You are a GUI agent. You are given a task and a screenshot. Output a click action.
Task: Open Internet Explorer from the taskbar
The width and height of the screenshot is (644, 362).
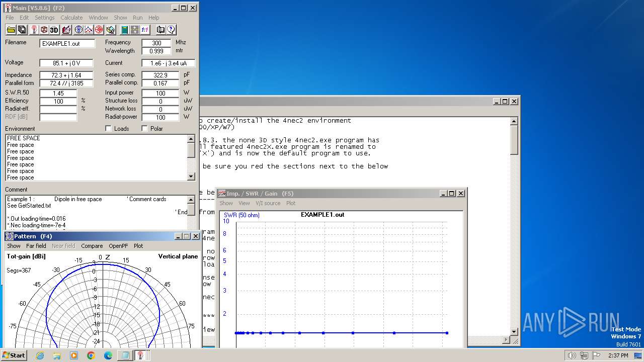point(40,355)
